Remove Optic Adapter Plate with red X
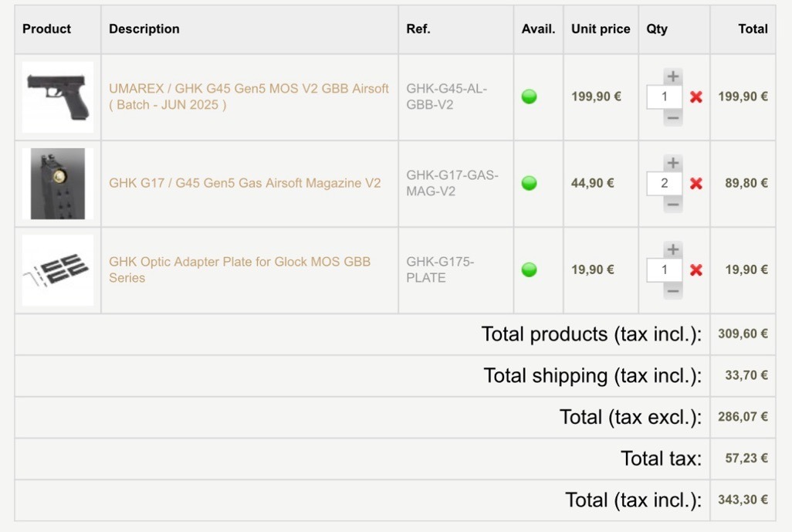 tap(696, 270)
